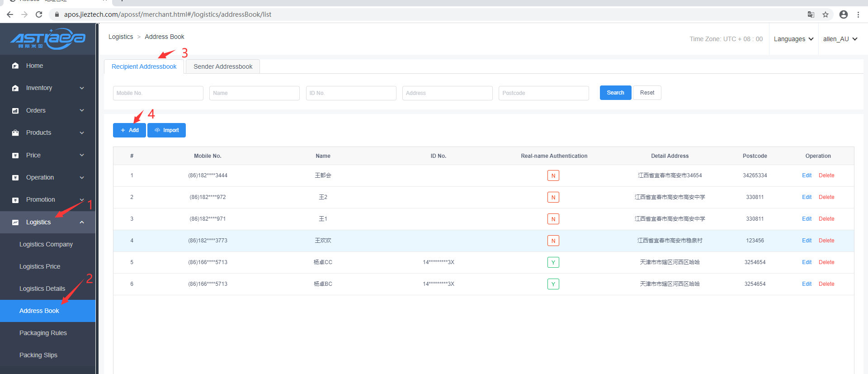This screenshot has width=868, height=374.
Task: Click the Orders chart icon
Action: 15,111
